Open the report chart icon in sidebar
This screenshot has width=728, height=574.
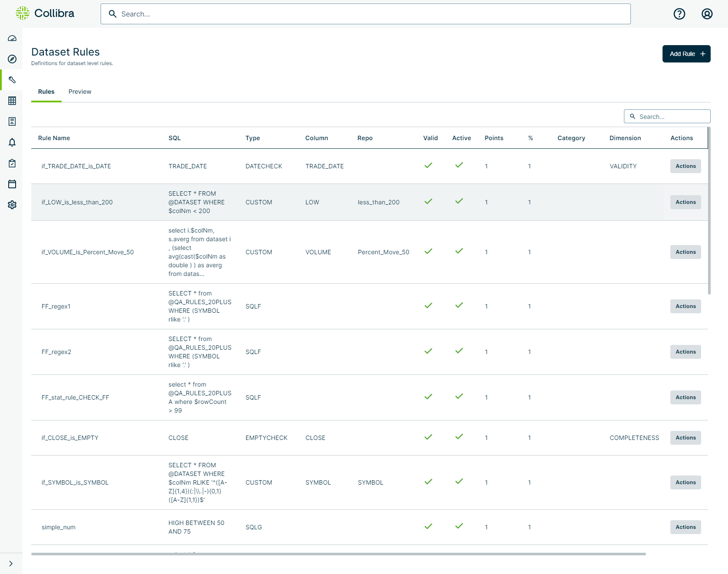pos(12,121)
